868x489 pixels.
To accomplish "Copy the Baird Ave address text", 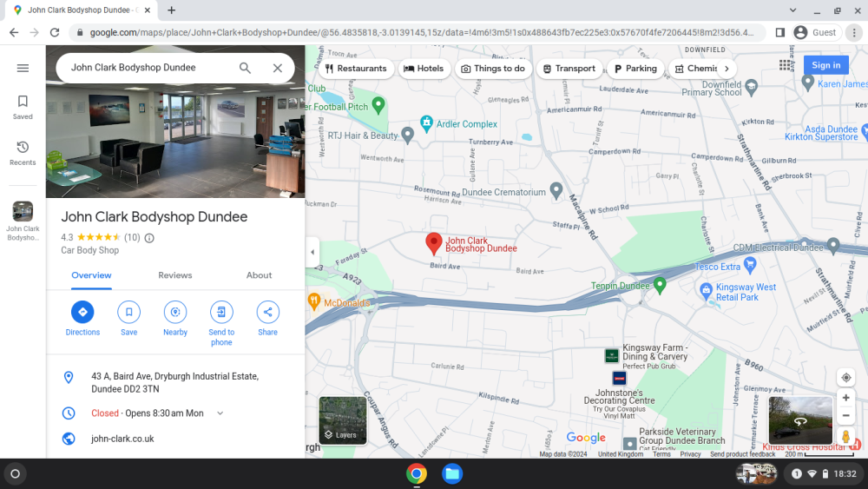I will point(175,383).
